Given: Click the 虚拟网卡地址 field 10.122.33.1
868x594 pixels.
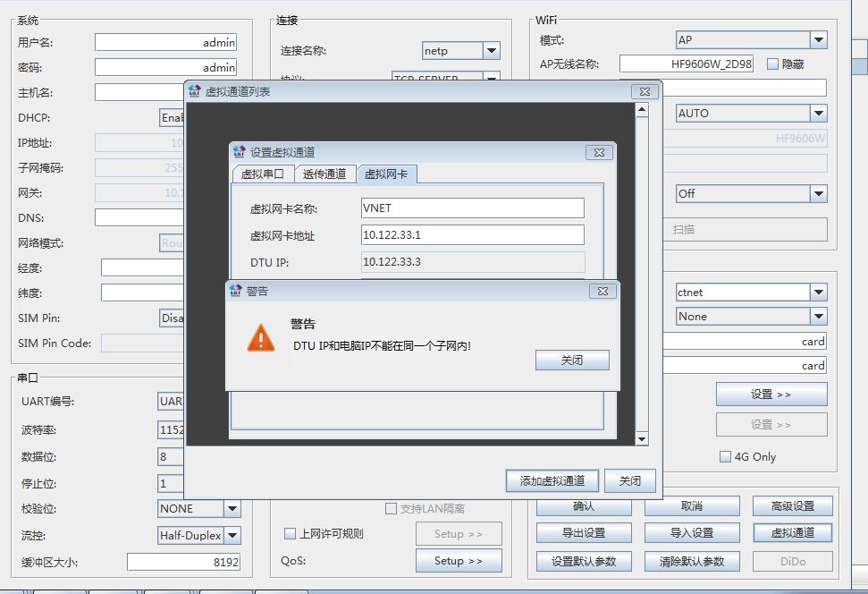Looking at the screenshot, I should tap(473, 234).
